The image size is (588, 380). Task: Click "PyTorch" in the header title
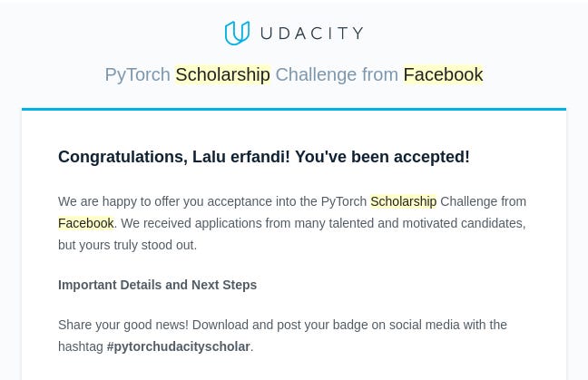(x=137, y=74)
